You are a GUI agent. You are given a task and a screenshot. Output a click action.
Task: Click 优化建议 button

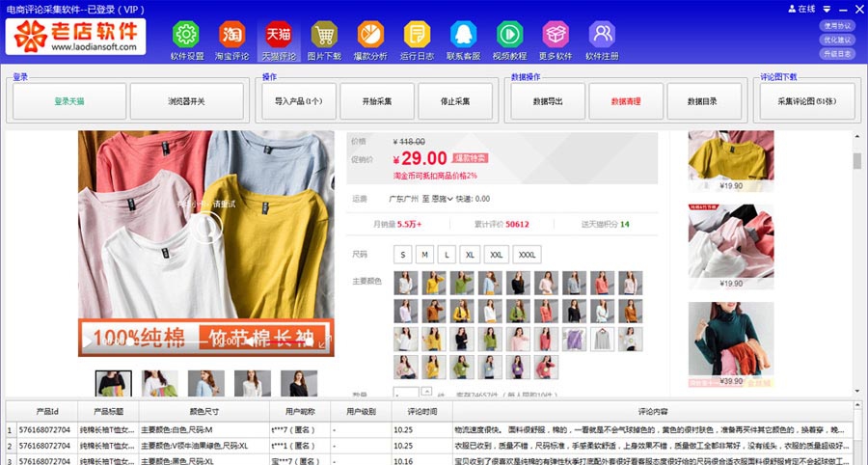click(x=837, y=40)
